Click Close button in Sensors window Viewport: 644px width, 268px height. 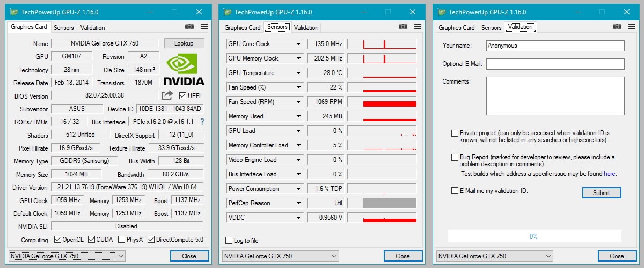click(402, 256)
